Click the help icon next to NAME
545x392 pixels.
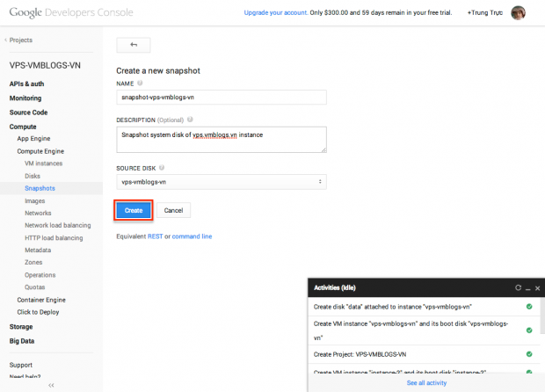click(x=140, y=83)
